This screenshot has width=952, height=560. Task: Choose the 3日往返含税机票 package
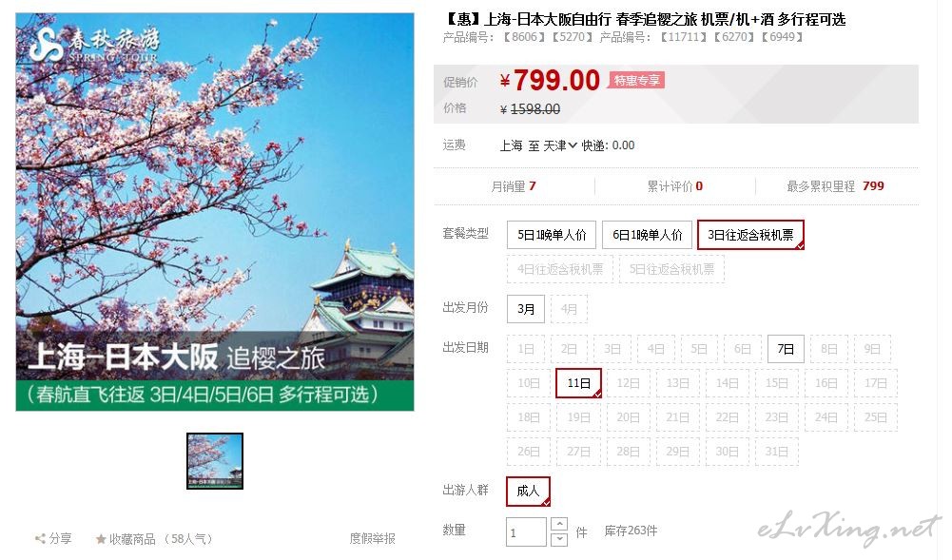click(x=750, y=235)
